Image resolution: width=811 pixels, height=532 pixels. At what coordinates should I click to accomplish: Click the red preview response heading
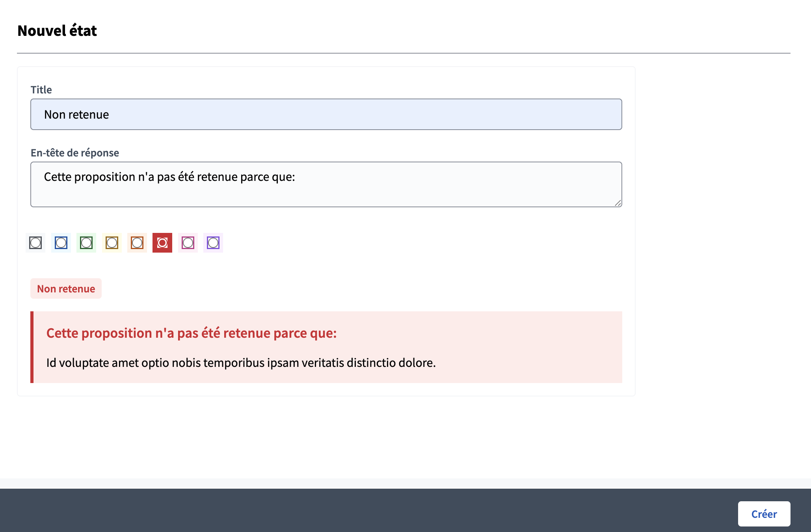point(192,333)
